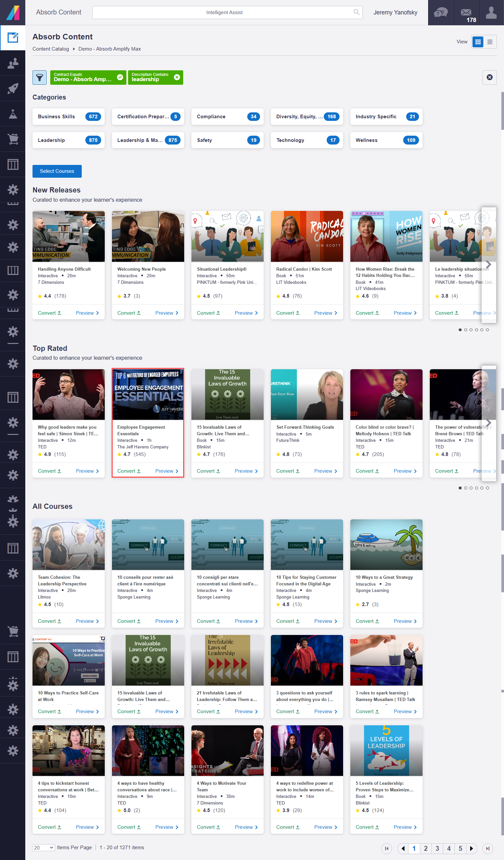The width and height of the screenshot is (504, 860).
Task: Preview the Welcoming New People course
Action: [167, 313]
